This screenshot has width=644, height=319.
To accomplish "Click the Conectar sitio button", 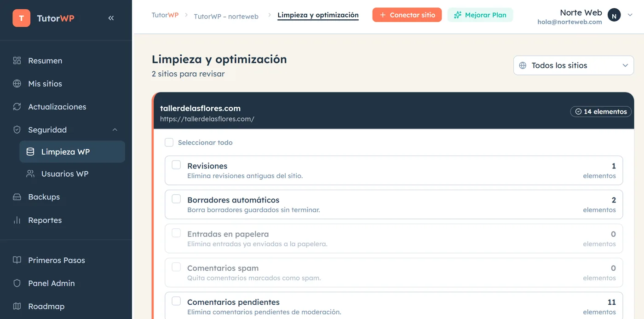I will 407,15.
